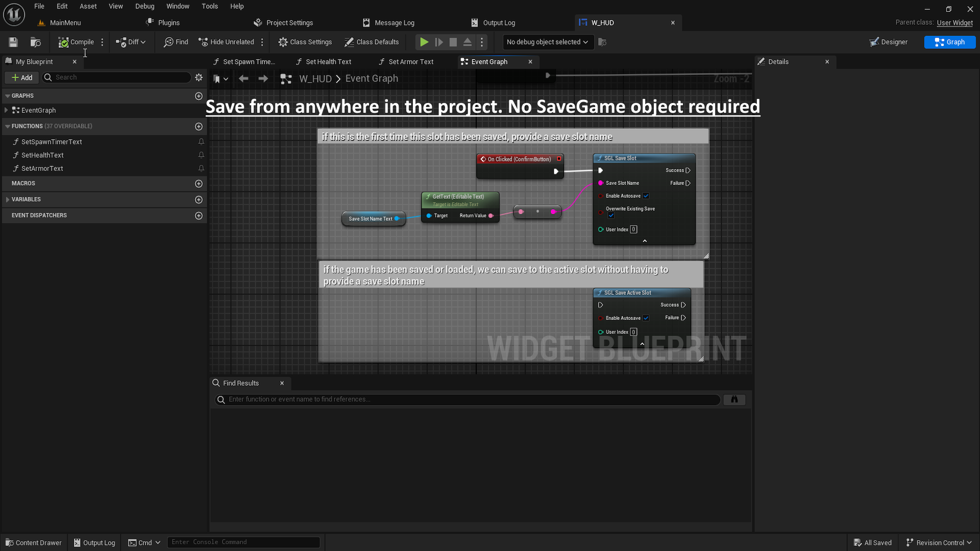Click debug object locate icon
This screenshot has width=980, height=551.
pyautogui.click(x=602, y=42)
